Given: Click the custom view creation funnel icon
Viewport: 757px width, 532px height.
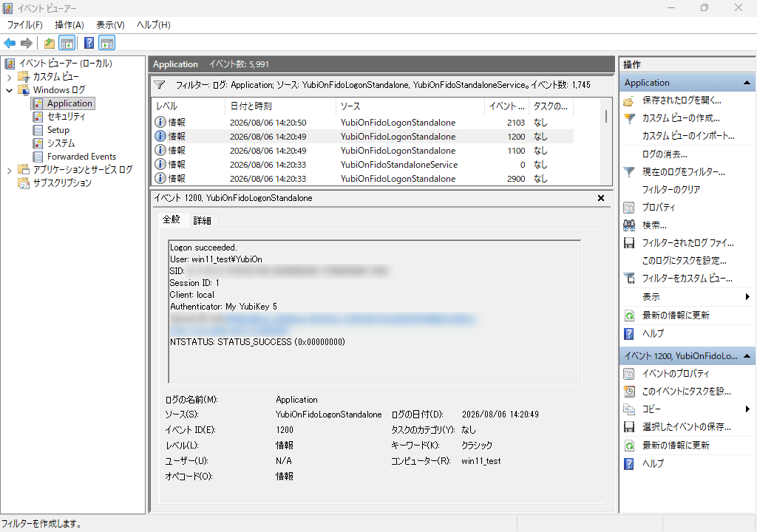Looking at the screenshot, I should [x=628, y=118].
